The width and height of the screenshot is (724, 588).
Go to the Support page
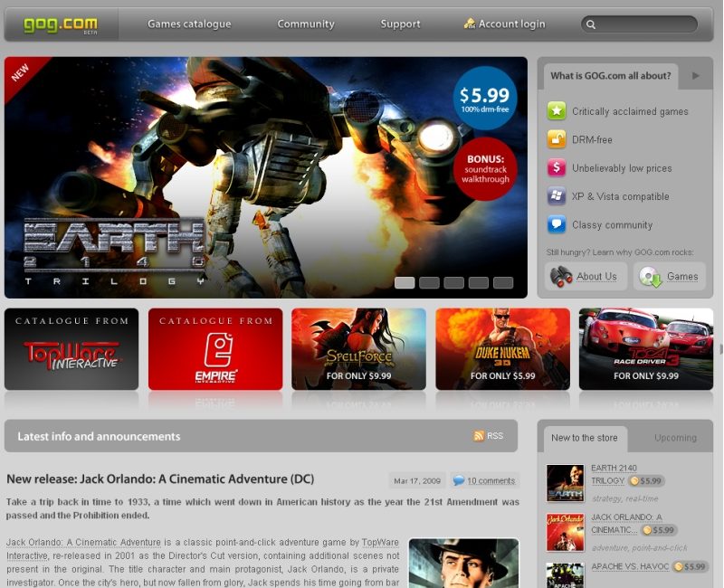[x=400, y=24]
